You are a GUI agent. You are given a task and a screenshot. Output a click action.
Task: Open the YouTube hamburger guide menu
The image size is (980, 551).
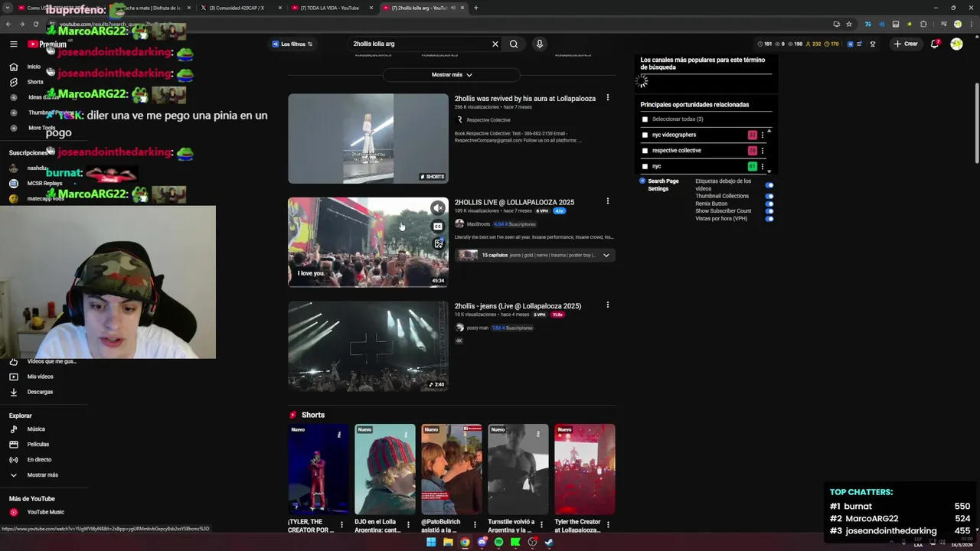click(13, 44)
